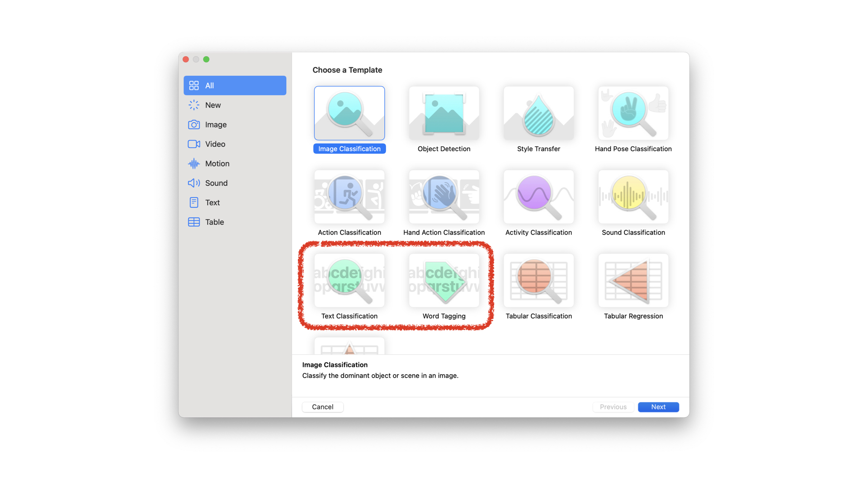This screenshot has height=488, width=868.
Task: Filter templates by New category
Action: (235, 105)
